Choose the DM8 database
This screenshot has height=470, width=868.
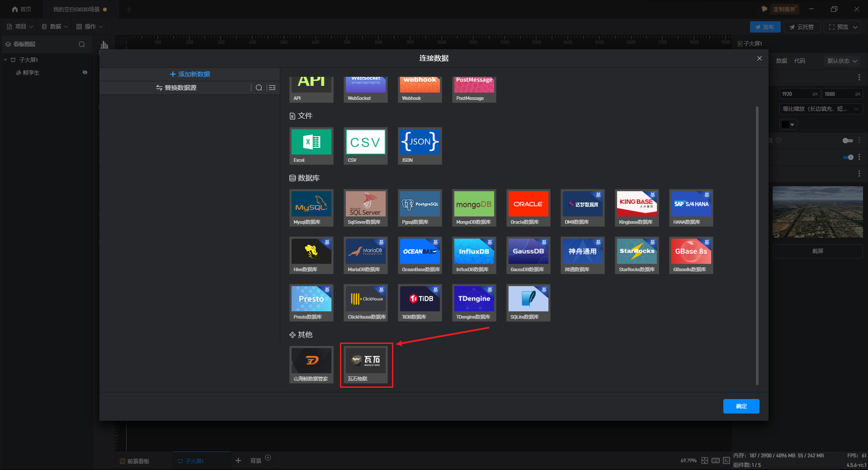[x=583, y=208]
